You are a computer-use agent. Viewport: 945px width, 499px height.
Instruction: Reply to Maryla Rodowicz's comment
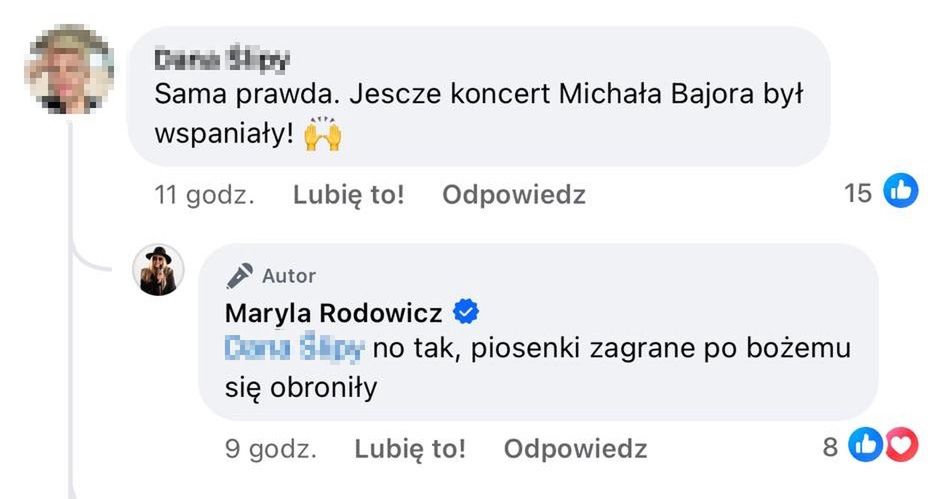point(575,449)
